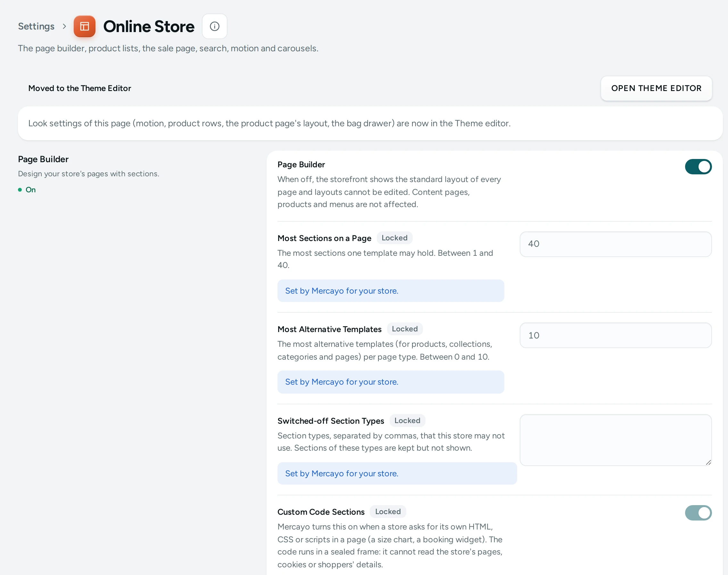Click the Moved to the Theme Editor heading
The image size is (728, 575).
79,88
